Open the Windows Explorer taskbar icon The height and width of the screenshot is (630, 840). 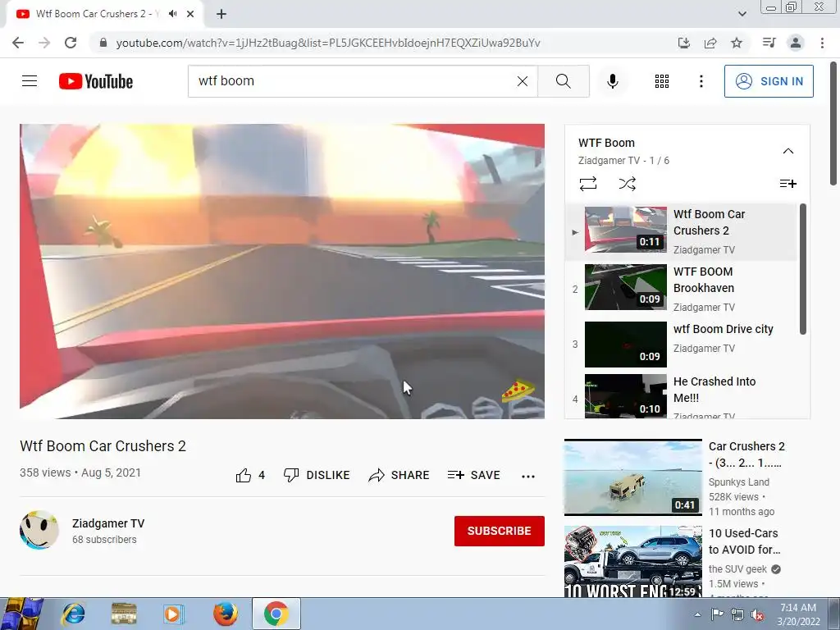pyautogui.click(x=124, y=614)
